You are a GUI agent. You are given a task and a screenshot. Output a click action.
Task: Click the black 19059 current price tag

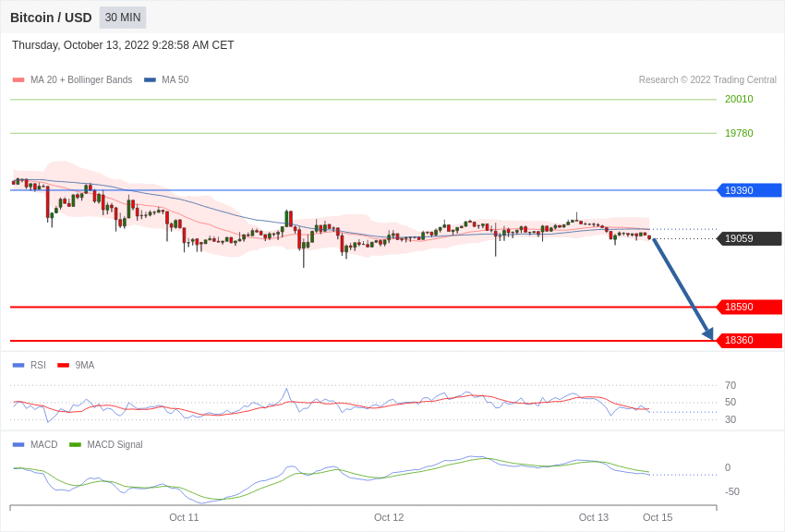[x=750, y=238]
